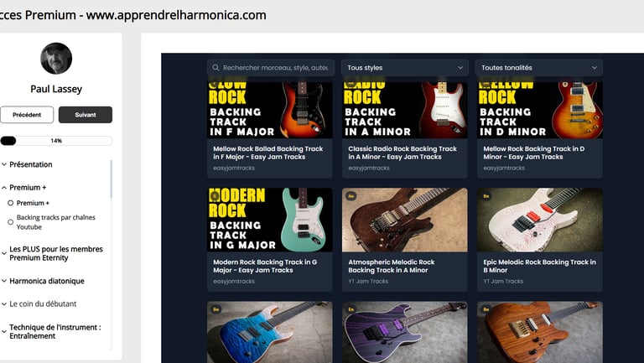Open the Toutes tonalités dropdown

539,68
